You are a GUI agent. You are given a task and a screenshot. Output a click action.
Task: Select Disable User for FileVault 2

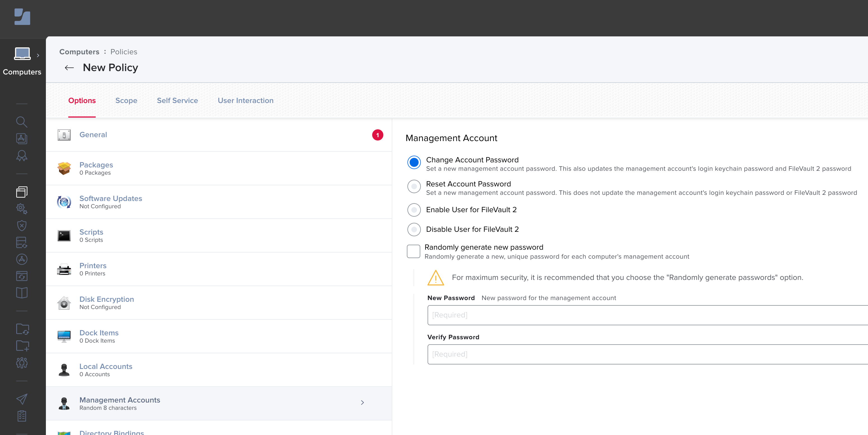point(414,229)
